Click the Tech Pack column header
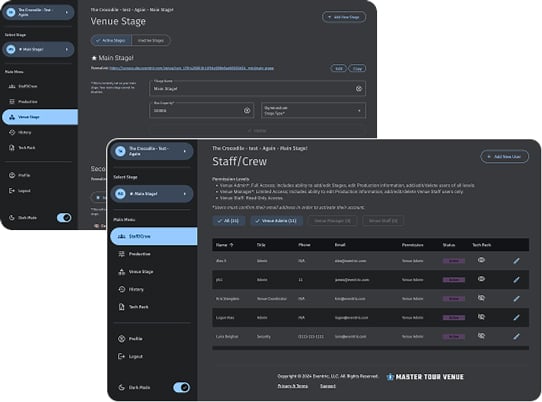The width and height of the screenshot is (542, 402). [x=482, y=245]
